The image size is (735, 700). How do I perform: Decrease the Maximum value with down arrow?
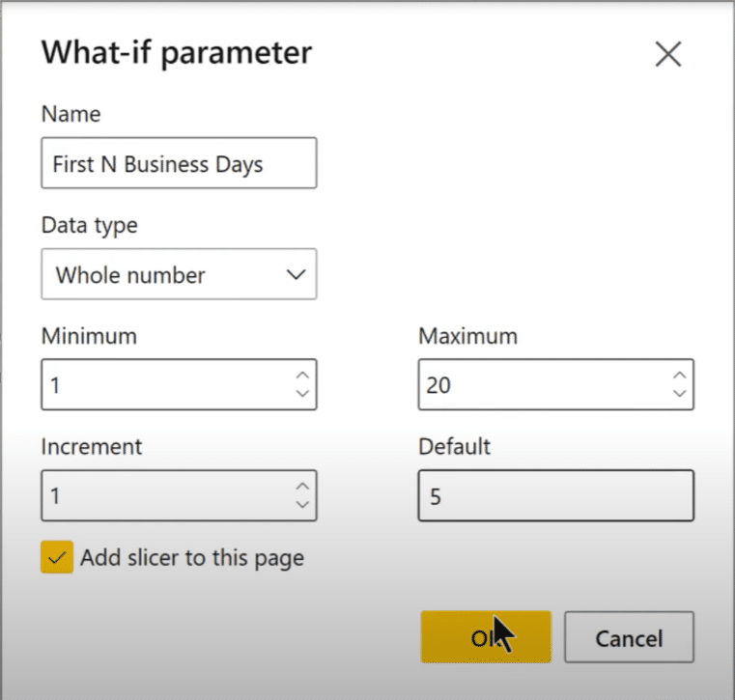pos(680,394)
